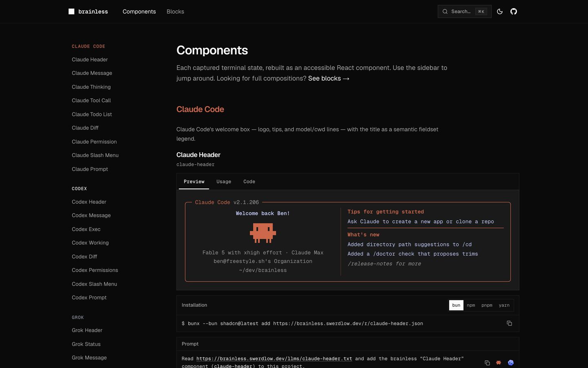Go to Codex Permissions in sidebar

pyautogui.click(x=95, y=270)
